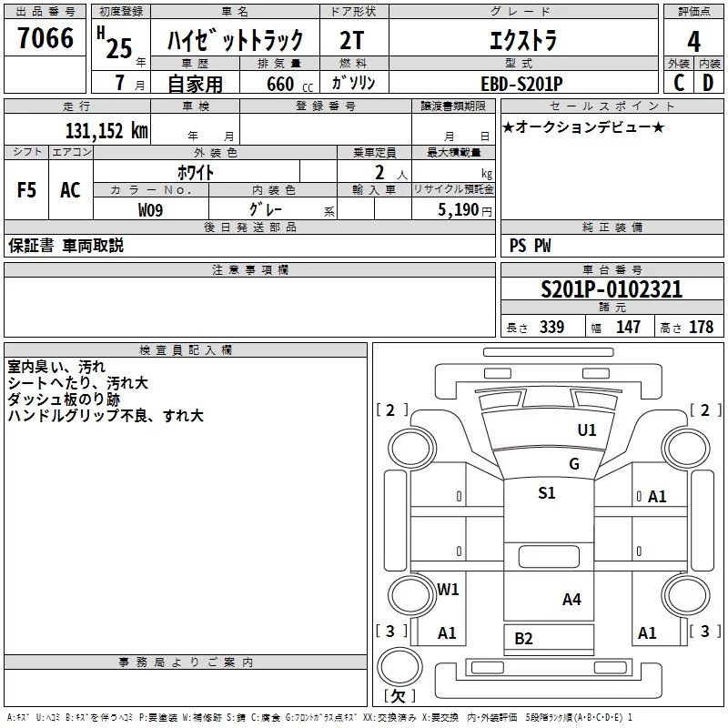The width and height of the screenshot is (728, 728).
Task: Click the damage code legend line
Action: tap(319, 717)
